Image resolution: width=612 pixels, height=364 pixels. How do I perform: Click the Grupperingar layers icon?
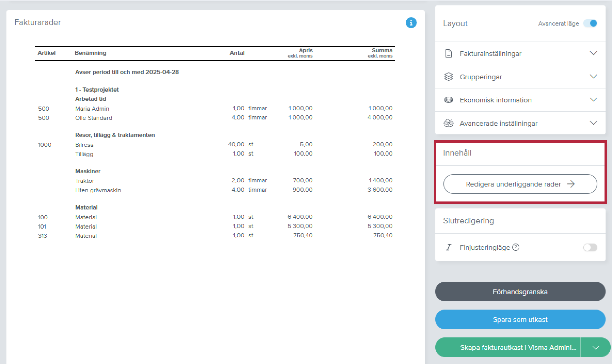tap(449, 77)
